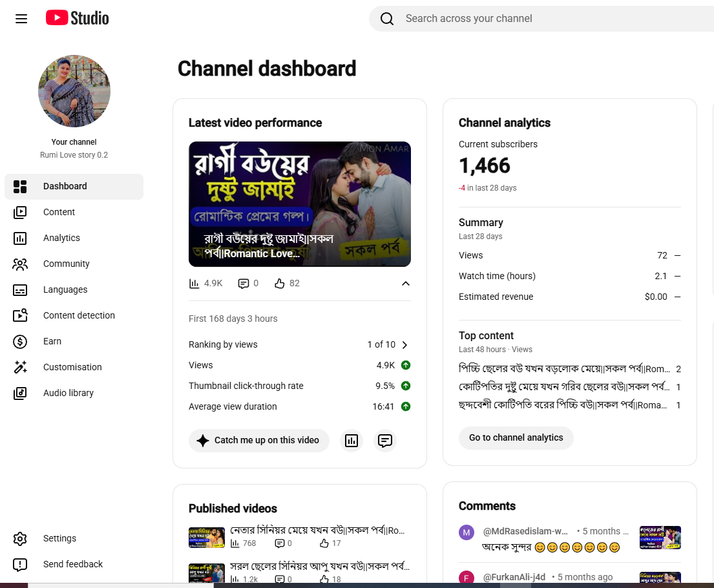Select the Dashboard grid icon

pyautogui.click(x=20, y=186)
